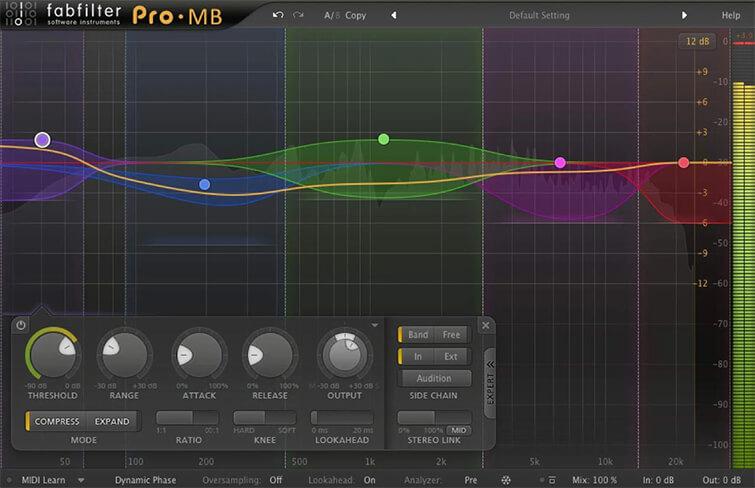Choose the In side chain source
755x488 pixels.
pyautogui.click(x=418, y=356)
